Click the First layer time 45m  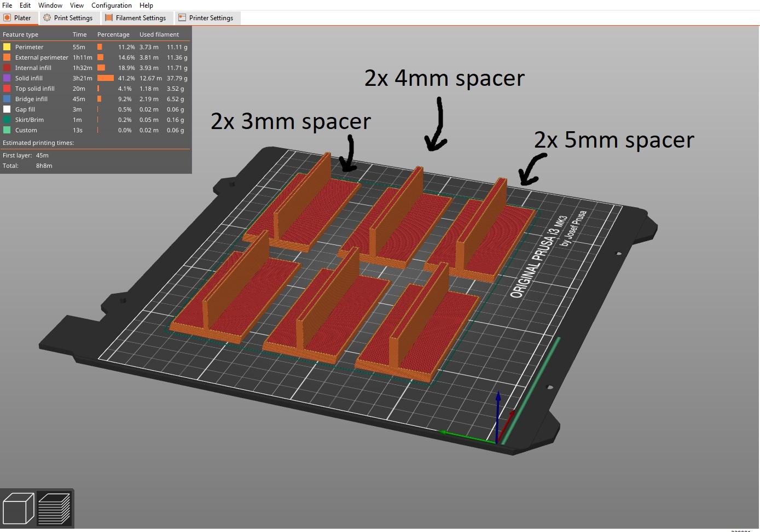[42, 155]
